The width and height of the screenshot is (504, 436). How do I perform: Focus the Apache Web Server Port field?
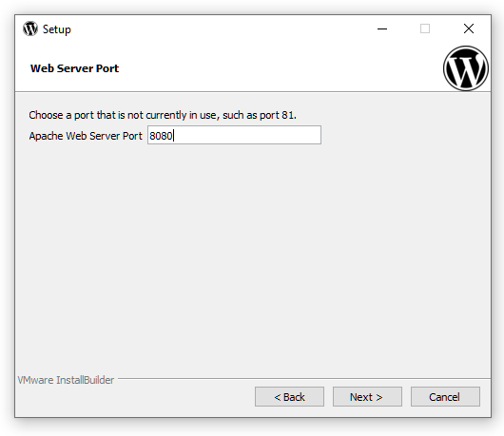pyautogui.click(x=234, y=135)
